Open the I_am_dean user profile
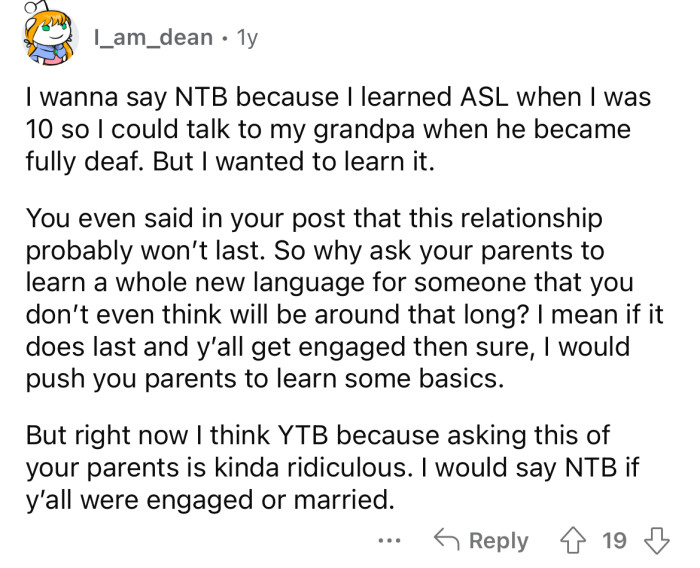This screenshot has height=568, width=700. click(153, 38)
